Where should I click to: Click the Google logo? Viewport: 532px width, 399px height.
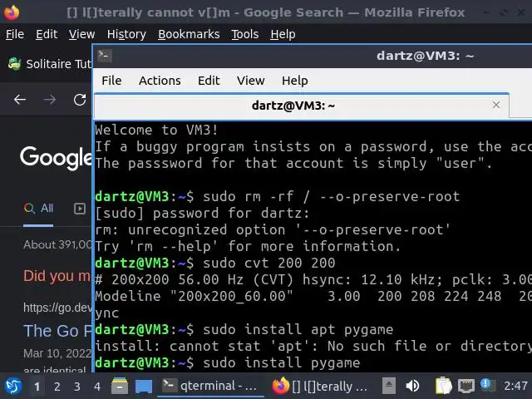pos(56,158)
